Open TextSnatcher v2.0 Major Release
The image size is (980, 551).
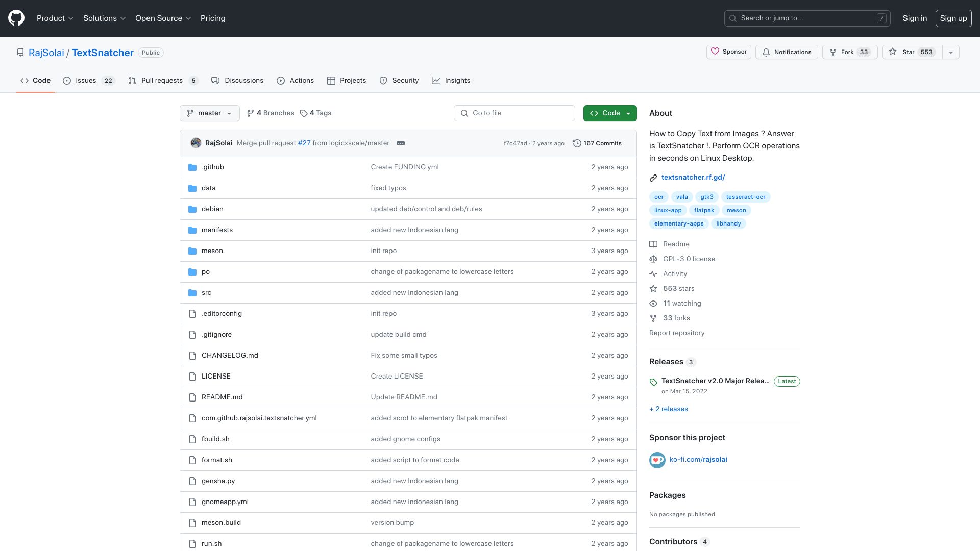pyautogui.click(x=715, y=381)
